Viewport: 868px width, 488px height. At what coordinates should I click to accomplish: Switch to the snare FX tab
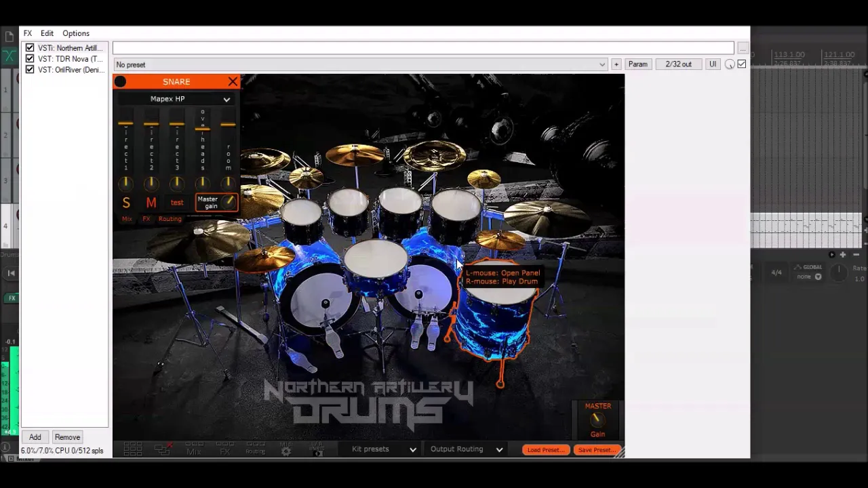click(146, 219)
